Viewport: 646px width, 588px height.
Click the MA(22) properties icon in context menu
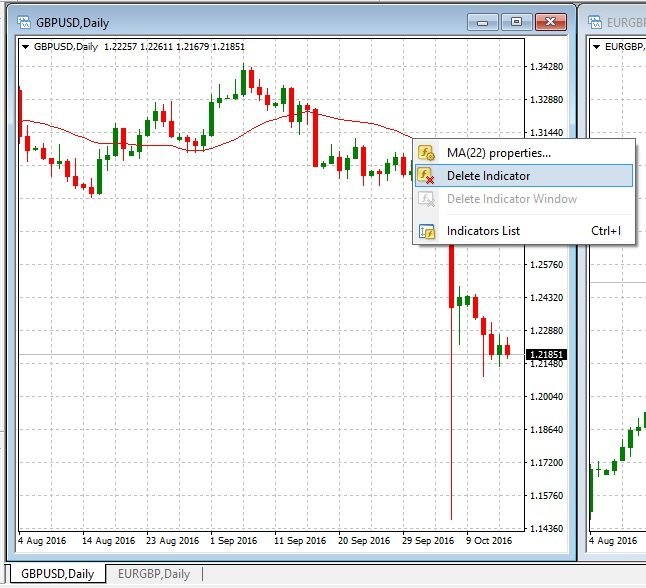click(427, 153)
